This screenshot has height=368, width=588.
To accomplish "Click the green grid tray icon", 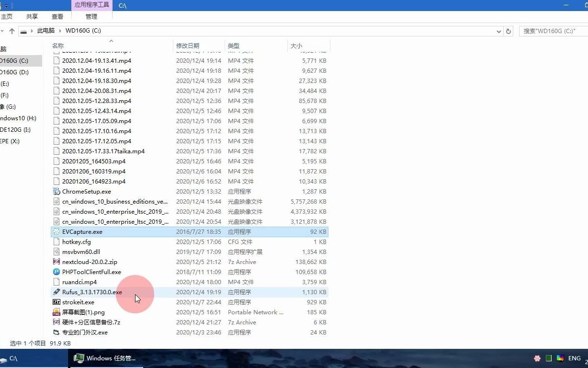I will [548, 358].
